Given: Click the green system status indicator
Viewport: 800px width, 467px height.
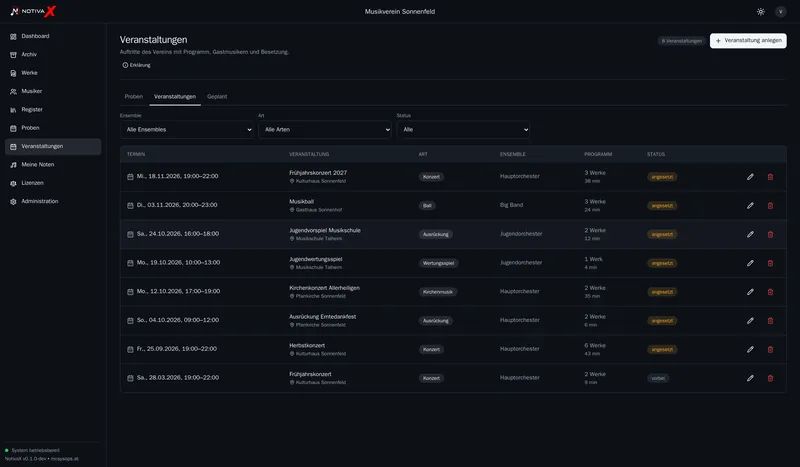Looking at the screenshot, I should click(7, 450).
